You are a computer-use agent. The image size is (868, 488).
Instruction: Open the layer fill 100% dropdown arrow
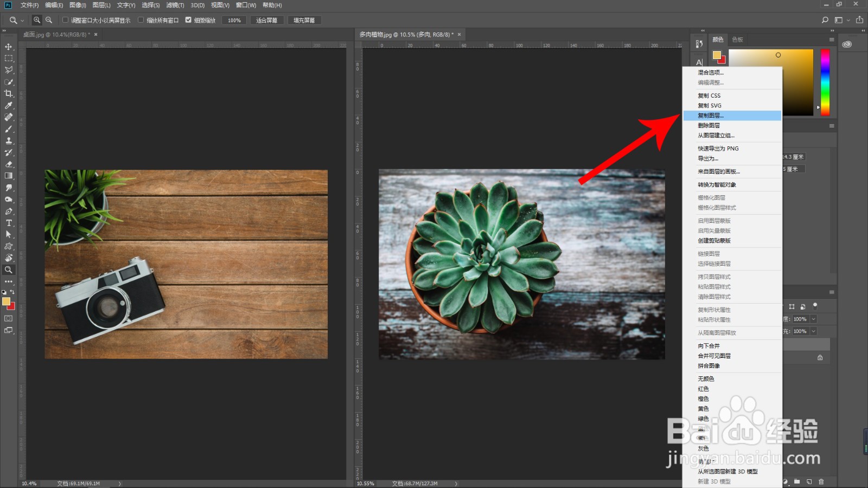pyautogui.click(x=813, y=331)
